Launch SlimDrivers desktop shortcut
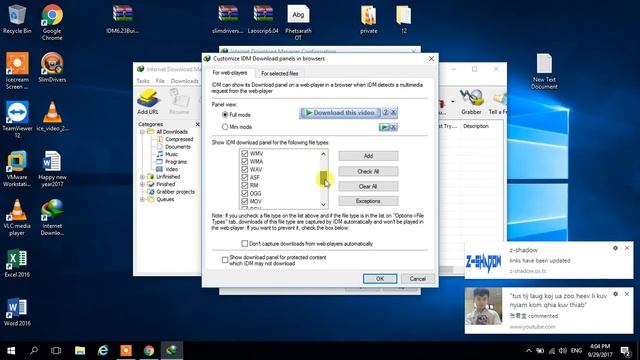Viewport: 640px width, 360px height. click(52, 67)
